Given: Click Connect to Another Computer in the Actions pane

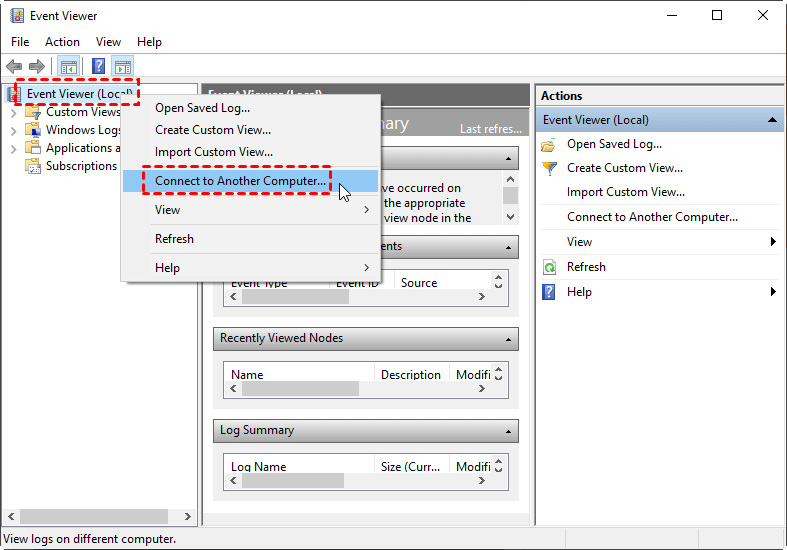Looking at the screenshot, I should (x=652, y=217).
